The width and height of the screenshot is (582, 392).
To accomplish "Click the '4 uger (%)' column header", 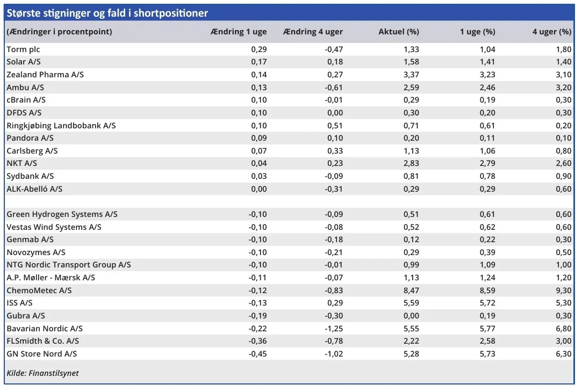I will coord(551,32).
